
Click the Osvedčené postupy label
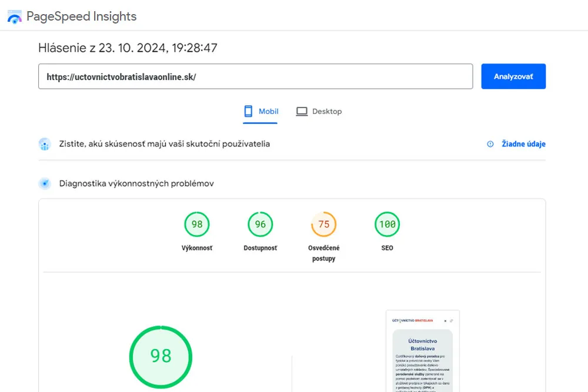[x=323, y=253]
